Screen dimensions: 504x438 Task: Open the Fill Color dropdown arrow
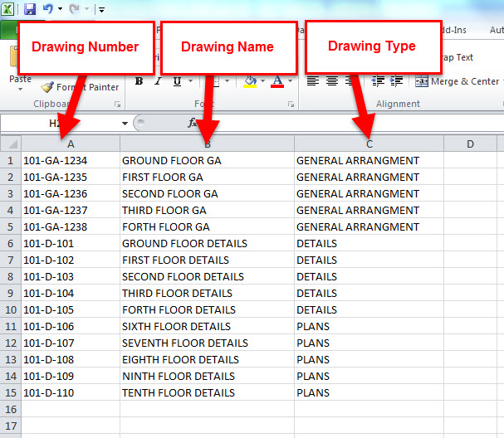pyautogui.click(x=262, y=81)
